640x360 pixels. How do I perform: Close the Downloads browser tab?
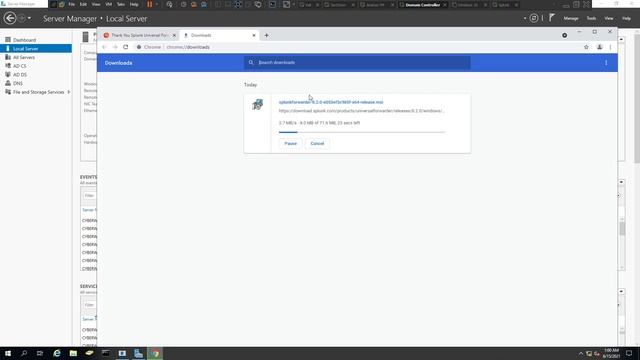[254, 36]
